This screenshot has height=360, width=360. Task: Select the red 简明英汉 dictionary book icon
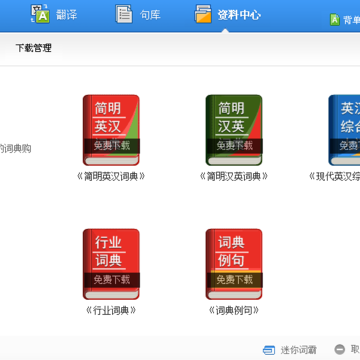(111, 130)
